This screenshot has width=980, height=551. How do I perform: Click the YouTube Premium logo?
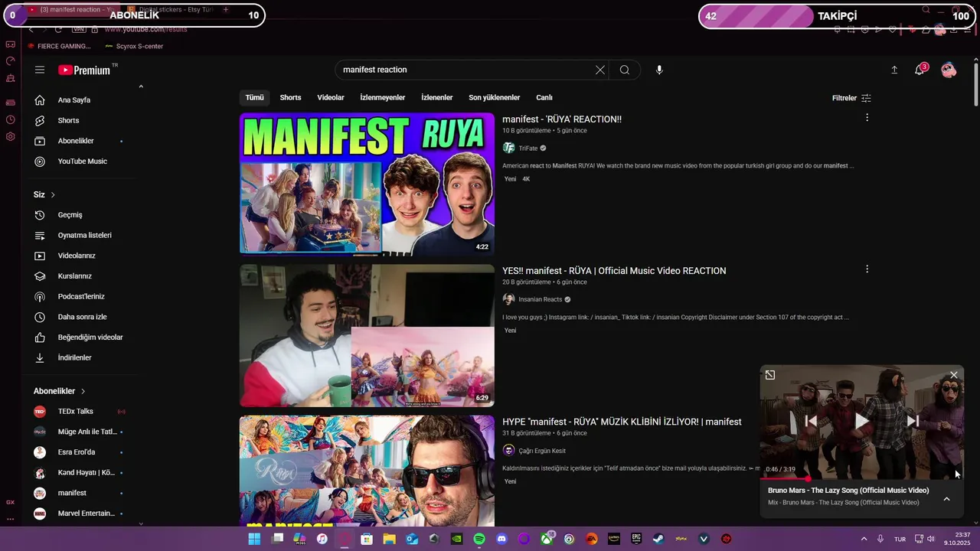coord(85,70)
